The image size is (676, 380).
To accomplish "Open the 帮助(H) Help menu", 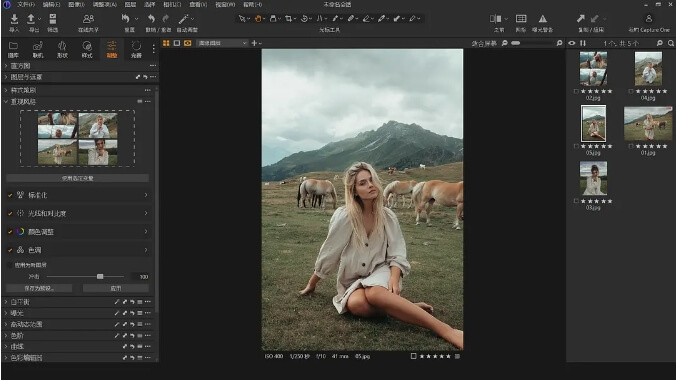I will [x=252, y=4].
